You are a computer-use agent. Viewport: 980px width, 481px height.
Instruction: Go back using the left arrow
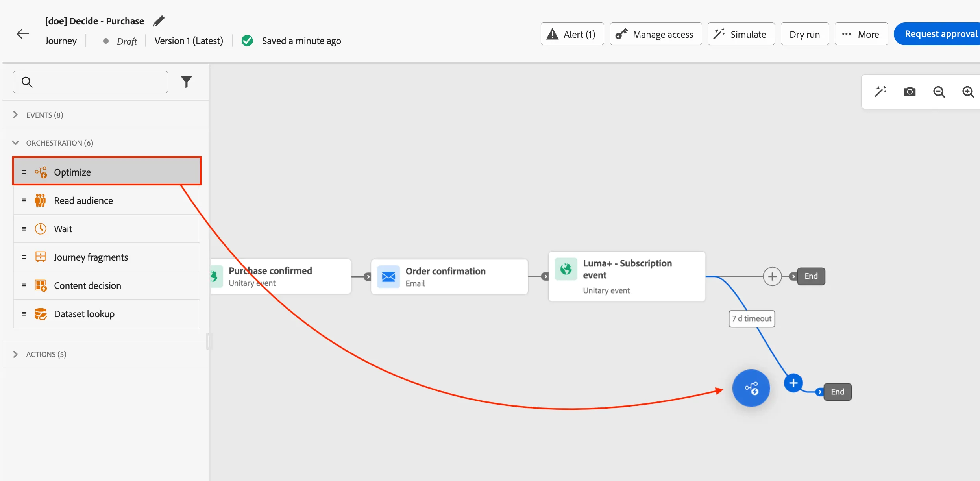click(x=23, y=34)
